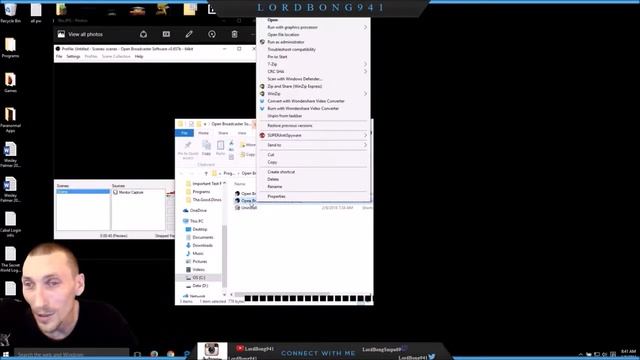Choose Open from the context menu
Viewport: 640px width, 360px height.
[273, 20]
